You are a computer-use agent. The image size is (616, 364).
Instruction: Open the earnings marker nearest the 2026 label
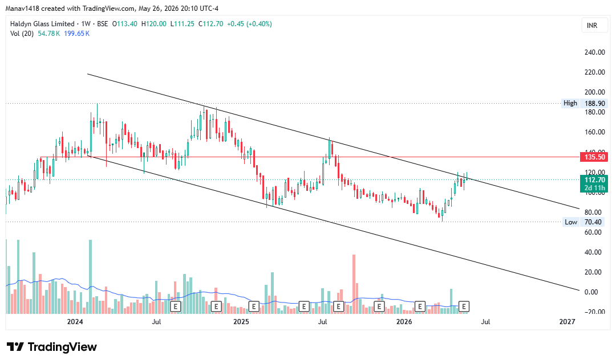(x=420, y=306)
